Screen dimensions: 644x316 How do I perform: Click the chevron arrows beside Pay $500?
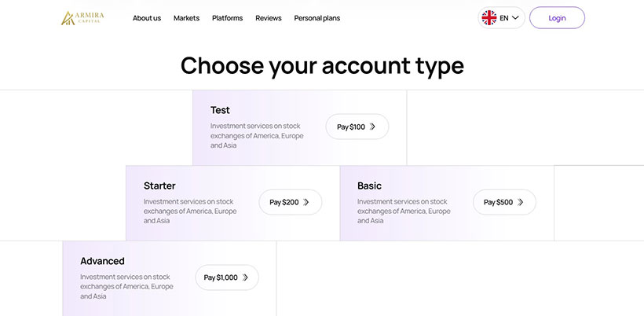coord(521,202)
